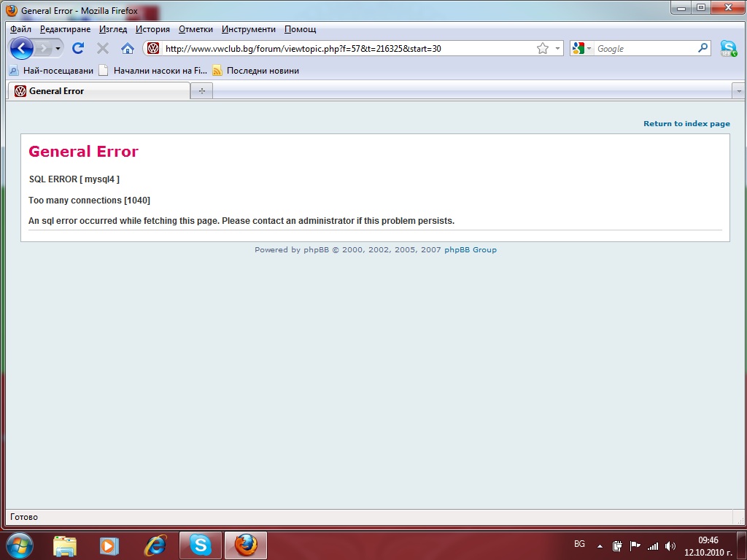Open the phpBB Group link
Image resolution: width=747 pixels, height=560 pixels.
point(471,250)
